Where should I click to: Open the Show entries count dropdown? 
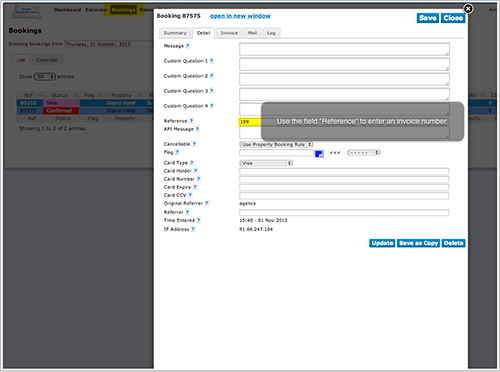45,77
